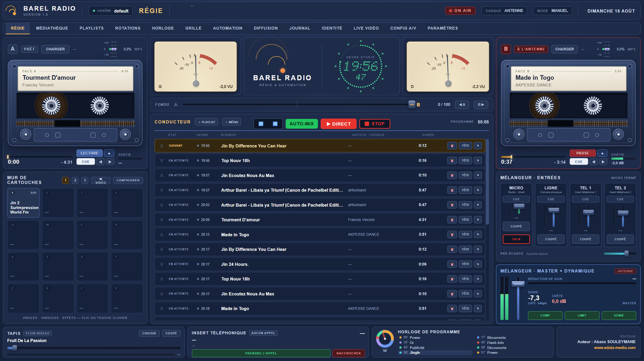Snap crossfader to B with the B▶ button
644x361 pixels.
pos(481,105)
